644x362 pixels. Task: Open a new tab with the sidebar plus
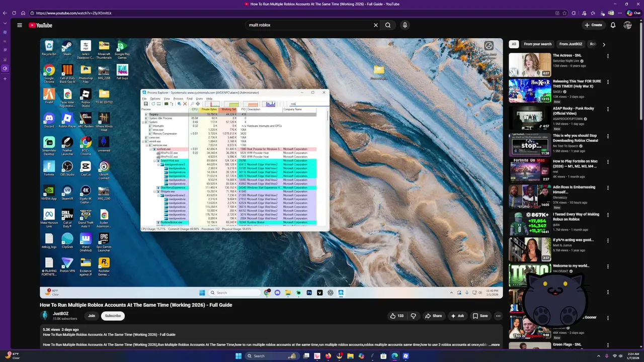(x=5, y=78)
